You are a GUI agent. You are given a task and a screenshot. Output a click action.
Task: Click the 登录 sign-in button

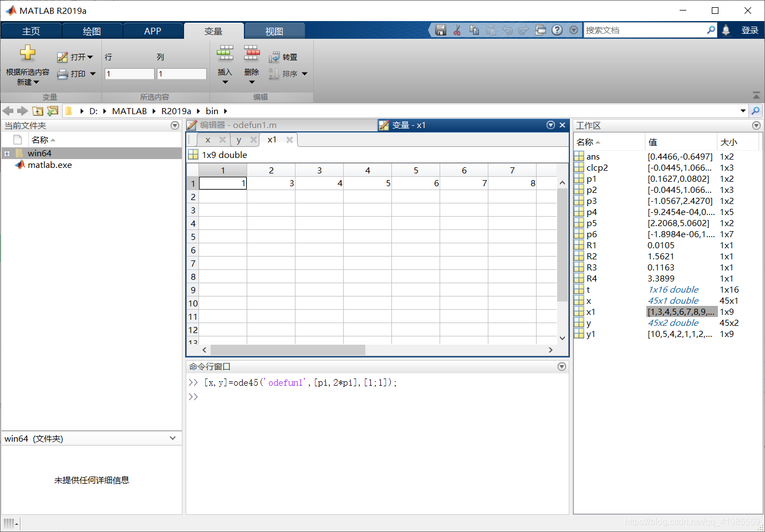tap(749, 30)
